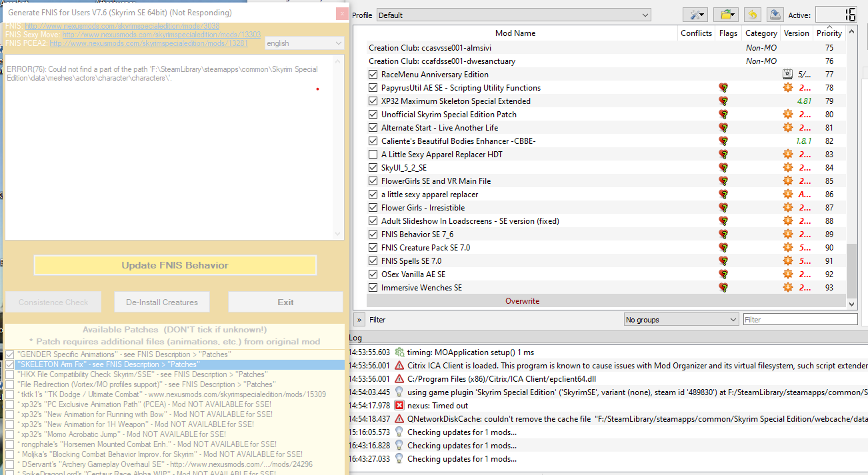Open the folder list dropdown button
Image resolution: width=868 pixels, height=475 pixels.
point(725,15)
